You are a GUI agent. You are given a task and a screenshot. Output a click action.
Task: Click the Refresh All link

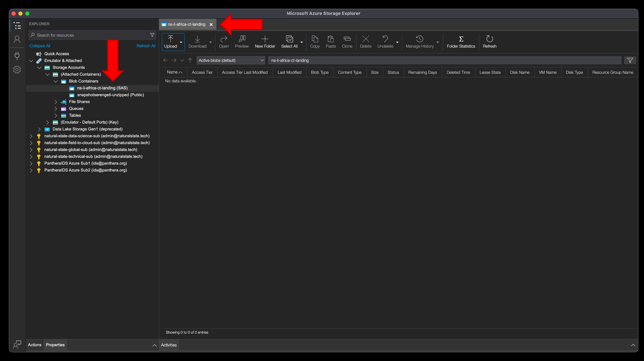(x=146, y=46)
